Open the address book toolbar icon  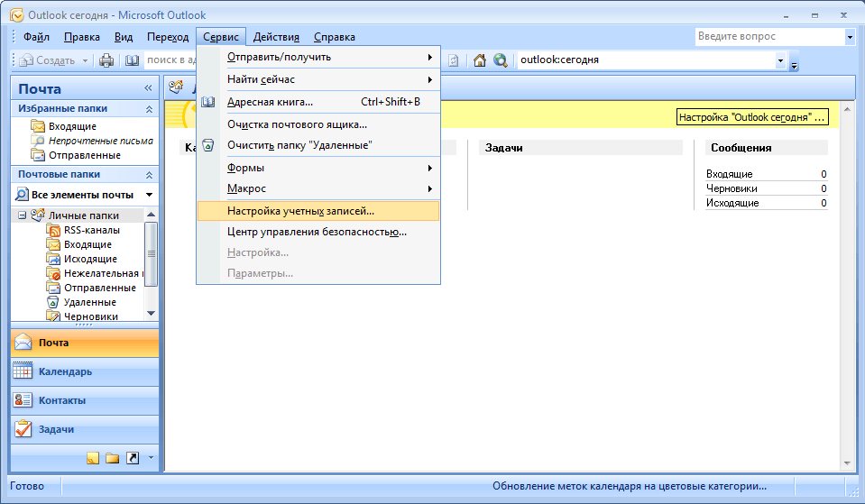pyautogui.click(x=133, y=60)
